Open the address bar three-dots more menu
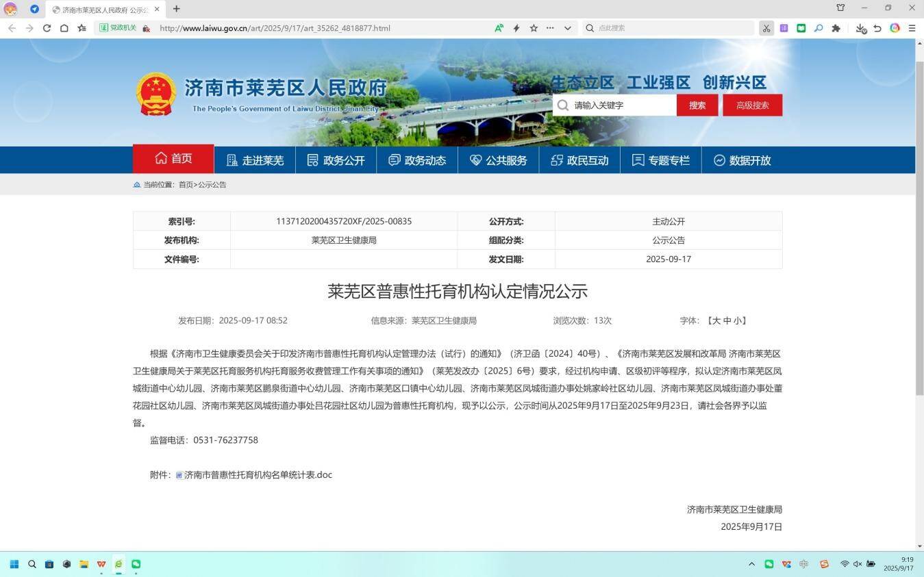 [550, 28]
